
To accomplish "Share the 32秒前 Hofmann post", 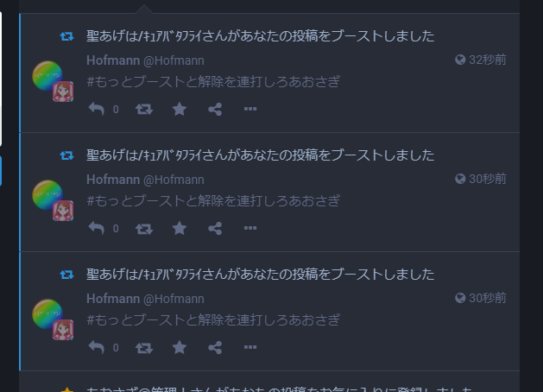I will (215, 109).
